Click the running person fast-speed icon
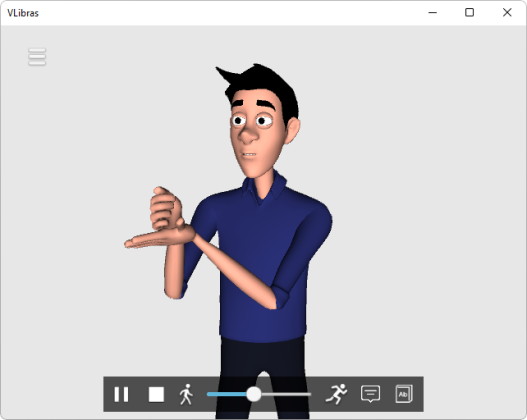The height and width of the screenshot is (420, 527). click(x=336, y=394)
